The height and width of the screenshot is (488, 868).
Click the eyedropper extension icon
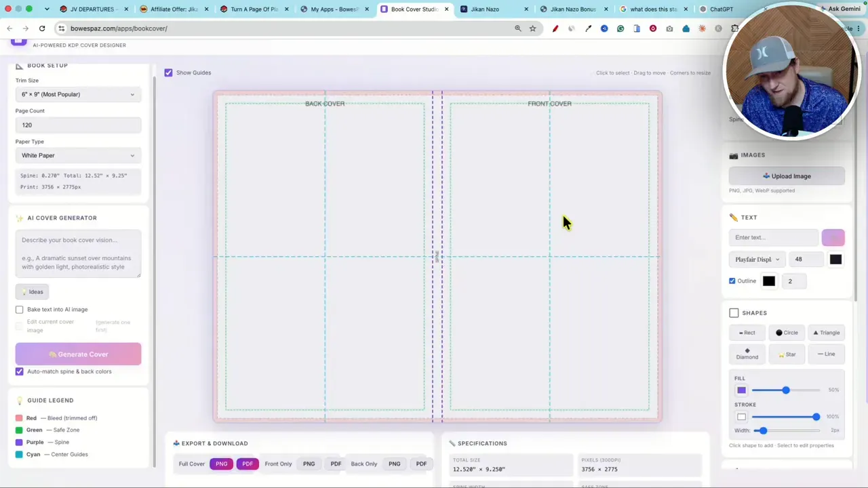[588, 28]
